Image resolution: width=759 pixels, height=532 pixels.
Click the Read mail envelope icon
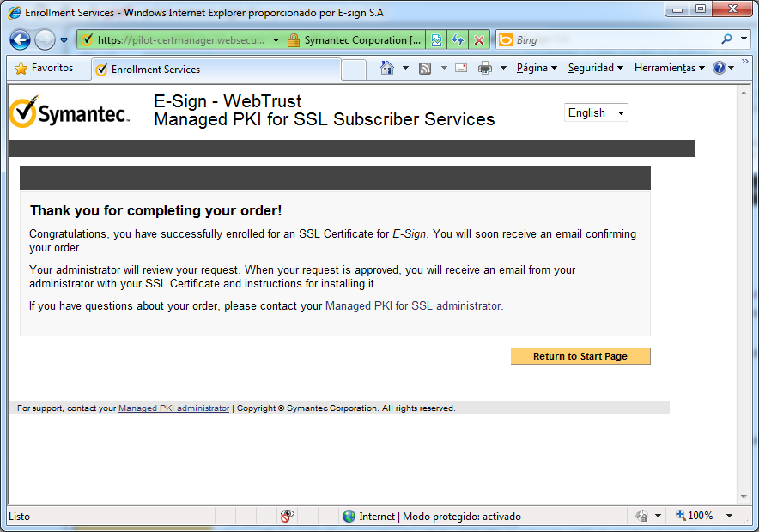click(x=461, y=68)
